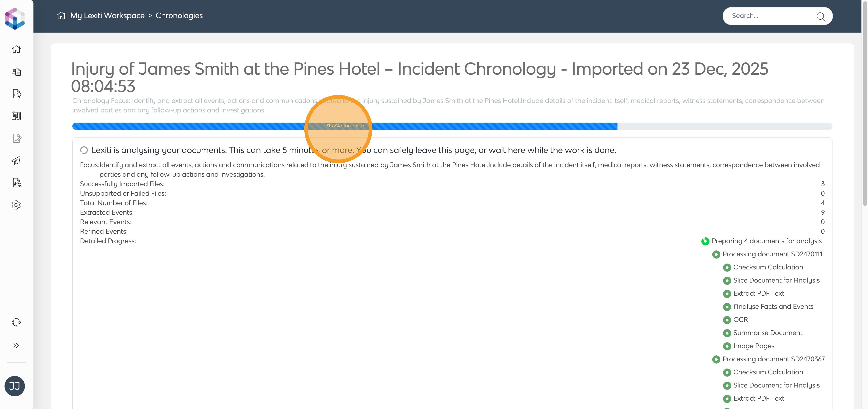Open the checklist pages icon in the sidebar
Viewport: 868px width, 409px height.
click(16, 116)
